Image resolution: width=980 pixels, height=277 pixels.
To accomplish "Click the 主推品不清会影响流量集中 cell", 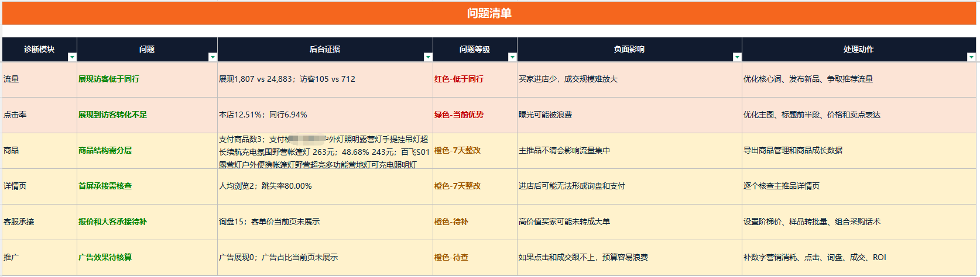I will (629, 151).
